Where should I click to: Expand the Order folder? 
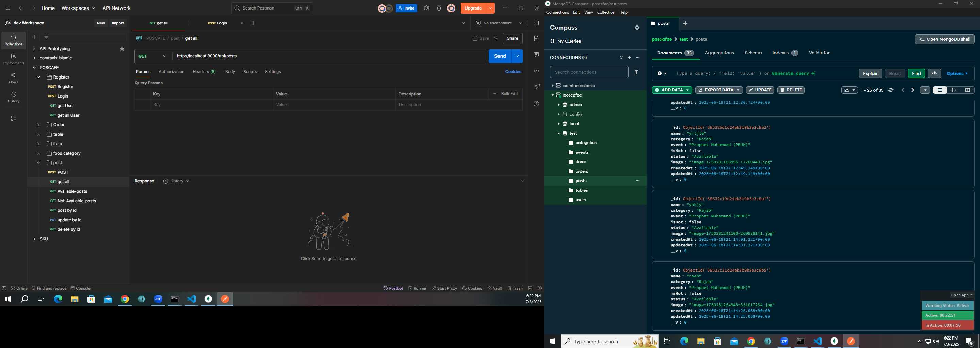point(38,125)
